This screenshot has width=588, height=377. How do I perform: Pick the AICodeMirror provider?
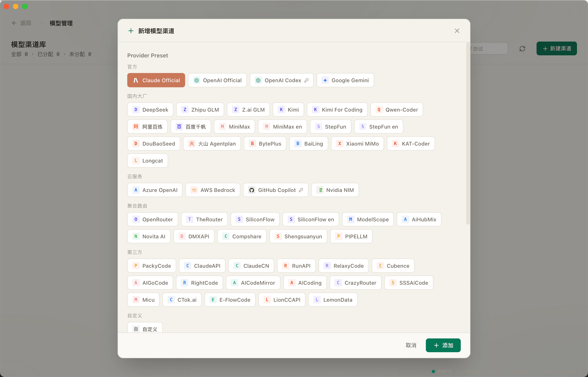(x=253, y=283)
